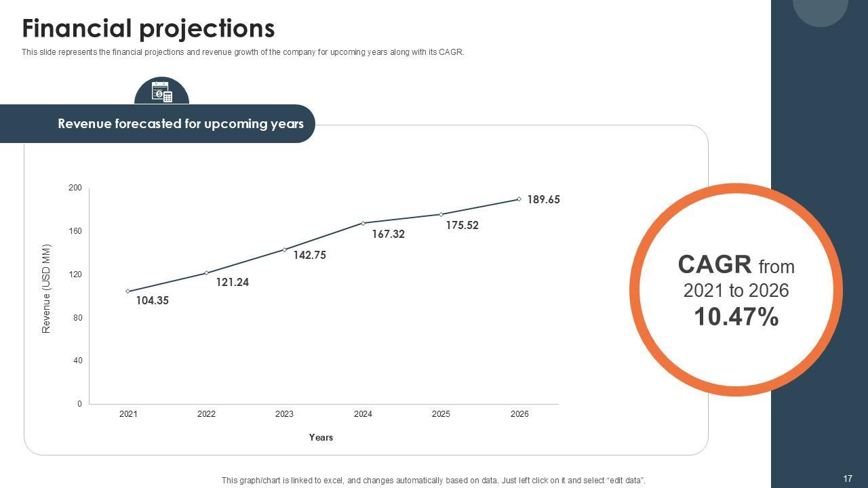Click the 10.47% CAGR value

tap(736, 317)
